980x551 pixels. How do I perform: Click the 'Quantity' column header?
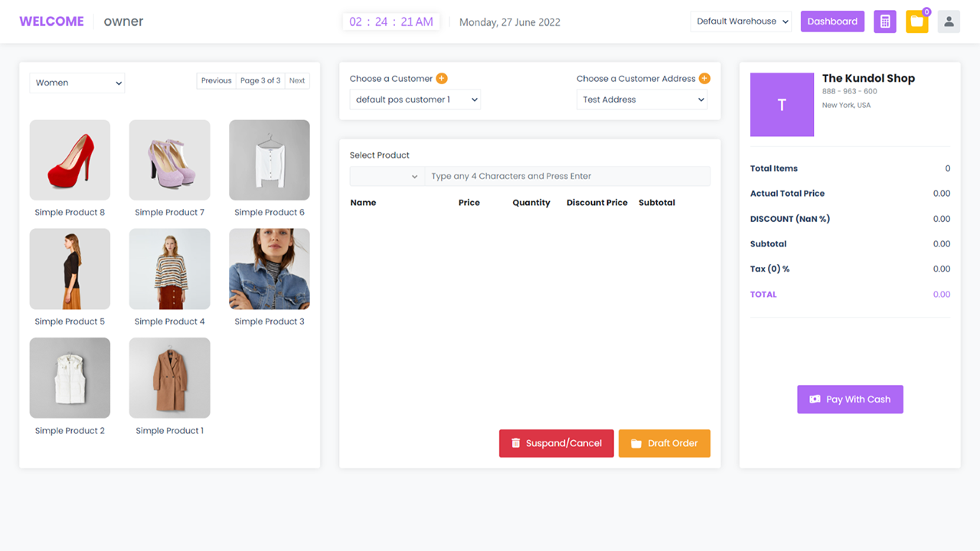pos(531,203)
